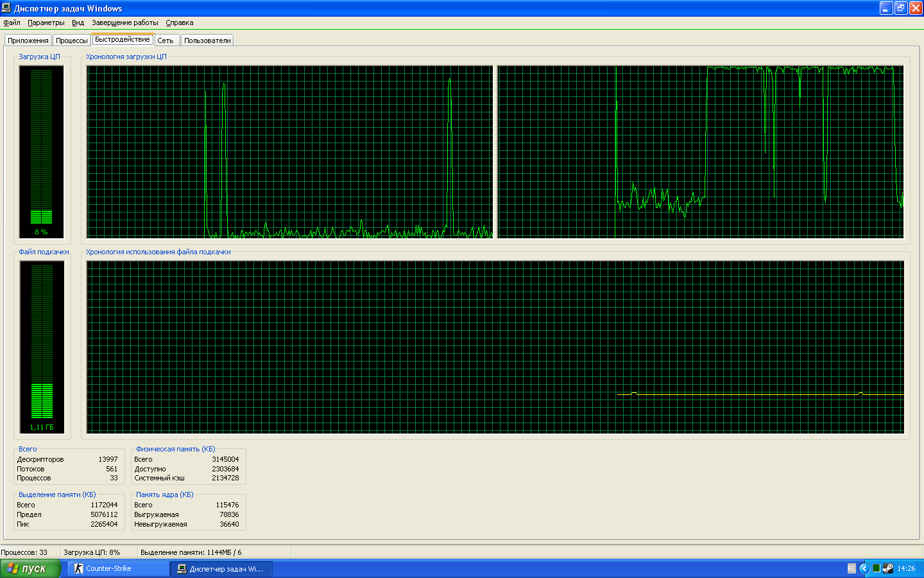924x578 pixels.
Task: Minimize the Task Manager window
Action: tap(886, 8)
